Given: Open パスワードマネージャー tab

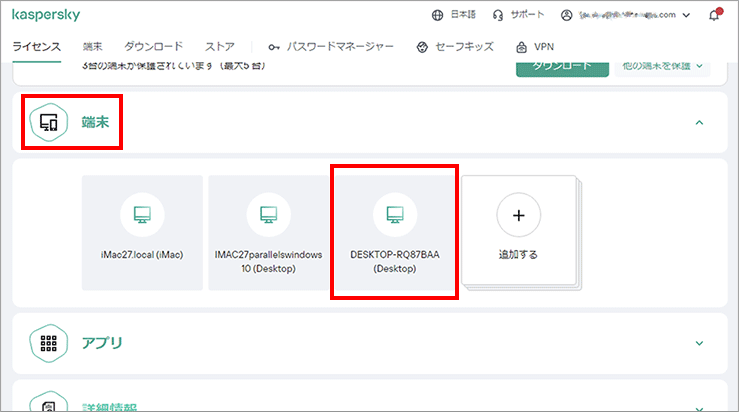Looking at the screenshot, I should click(340, 47).
